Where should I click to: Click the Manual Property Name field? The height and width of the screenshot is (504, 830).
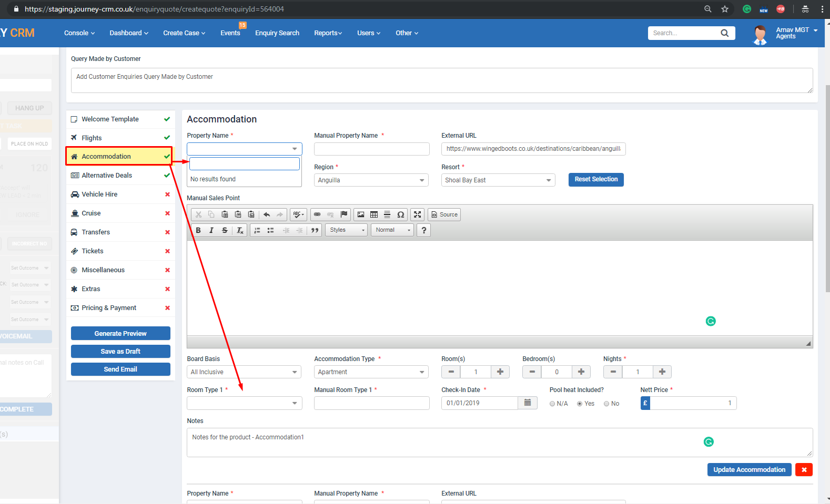click(371, 149)
